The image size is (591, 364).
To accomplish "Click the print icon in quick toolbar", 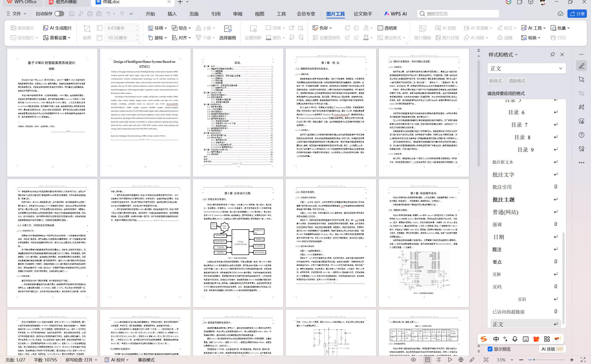I will [x=90, y=14].
